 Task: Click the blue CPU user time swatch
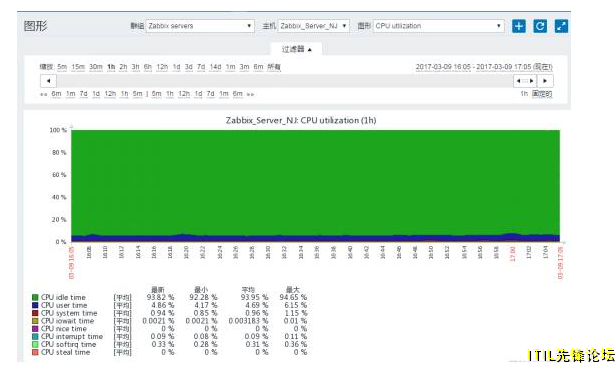[x=35, y=305]
